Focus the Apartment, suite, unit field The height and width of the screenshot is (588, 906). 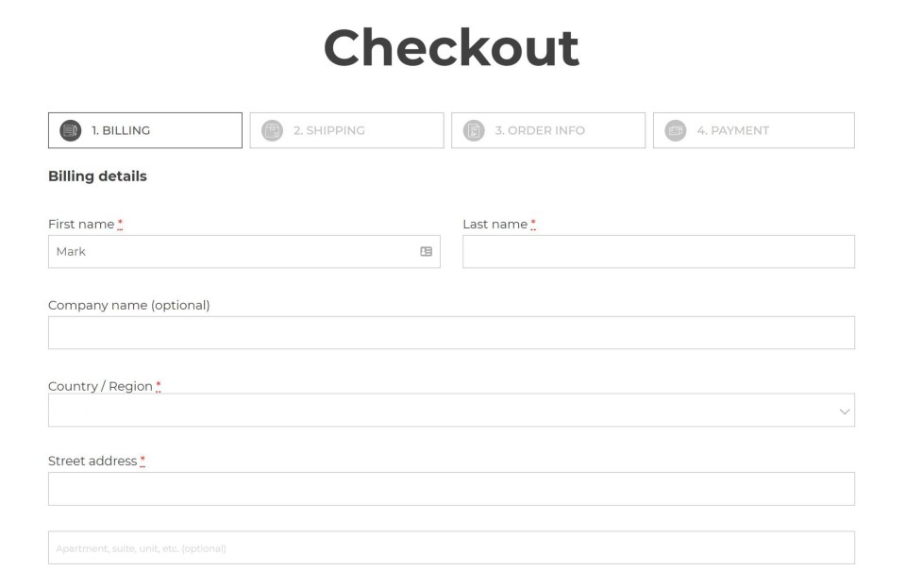pyautogui.click(x=451, y=547)
